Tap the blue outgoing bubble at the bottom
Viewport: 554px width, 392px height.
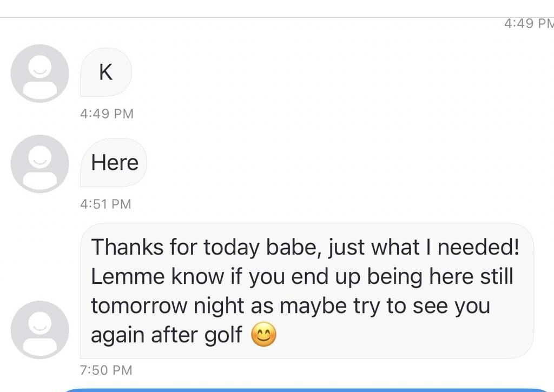(303, 389)
